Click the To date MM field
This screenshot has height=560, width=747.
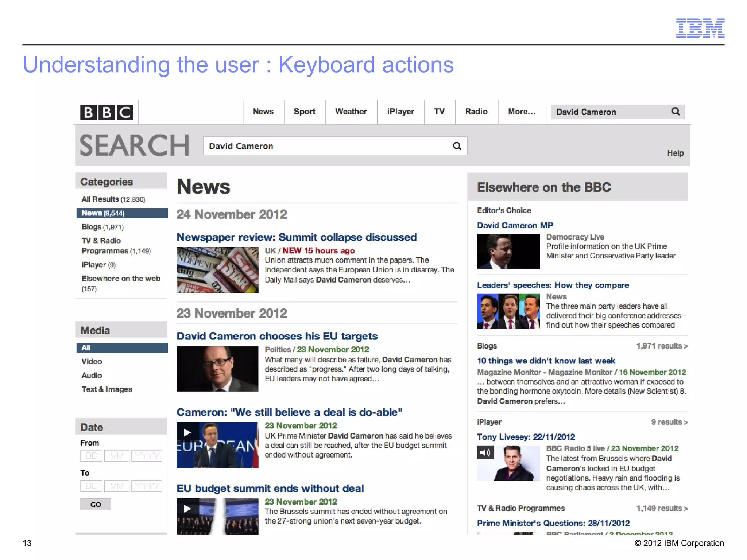[x=117, y=486]
